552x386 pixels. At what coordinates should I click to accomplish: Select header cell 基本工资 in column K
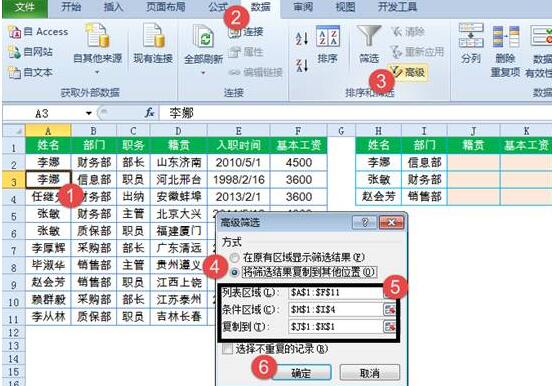coord(526,145)
